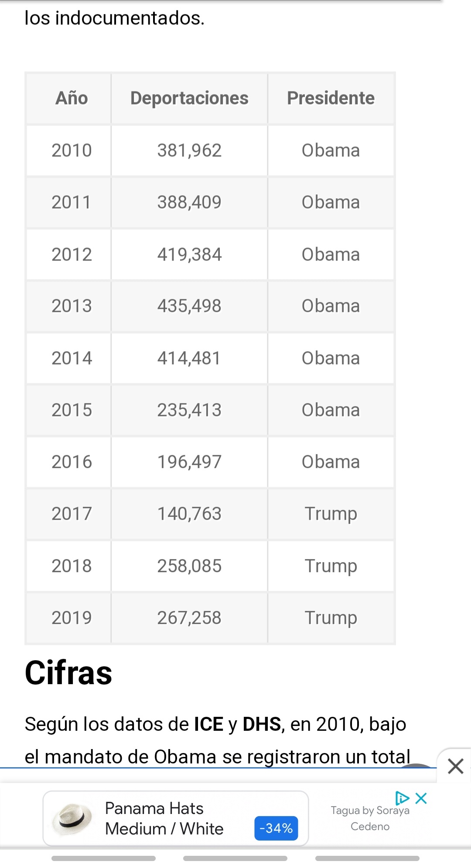Image resolution: width=471 pixels, height=868 pixels.
Task: Tap the 2010 year cell
Action: click(72, 150)
